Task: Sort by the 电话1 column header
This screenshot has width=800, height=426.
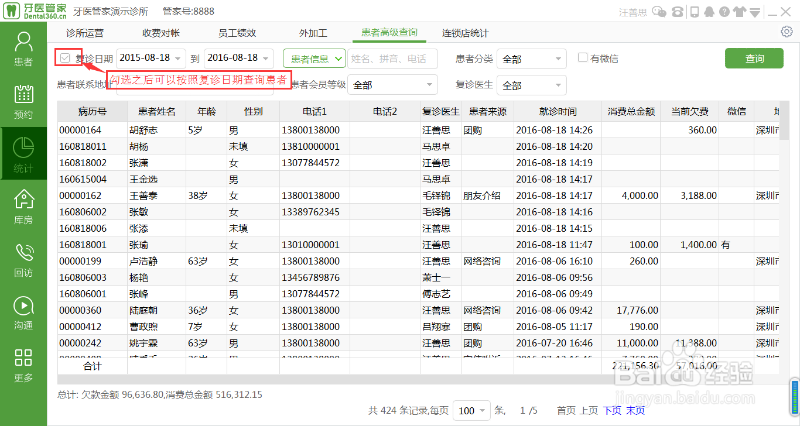Action: pyautogui.click(x=314, y=111)
